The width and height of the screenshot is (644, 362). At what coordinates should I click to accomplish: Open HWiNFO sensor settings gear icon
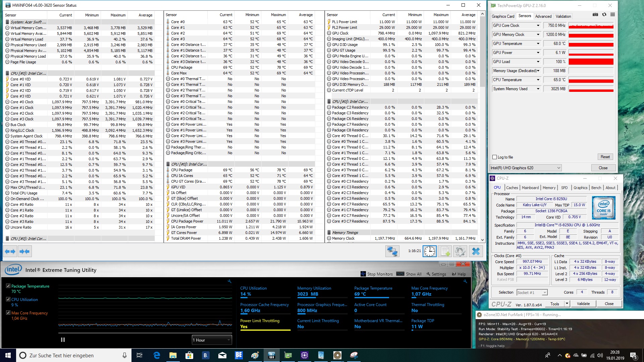[x=460, y=251]
